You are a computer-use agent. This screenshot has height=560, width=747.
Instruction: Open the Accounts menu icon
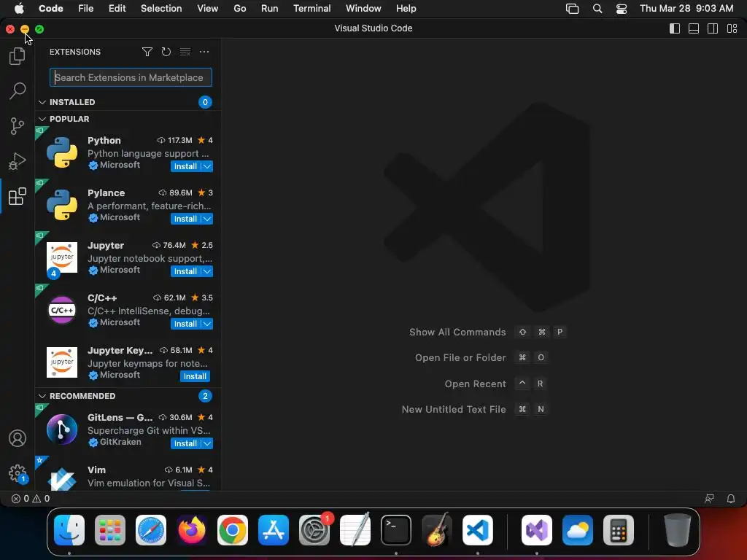pyautogui.click(x=18, y=438)
